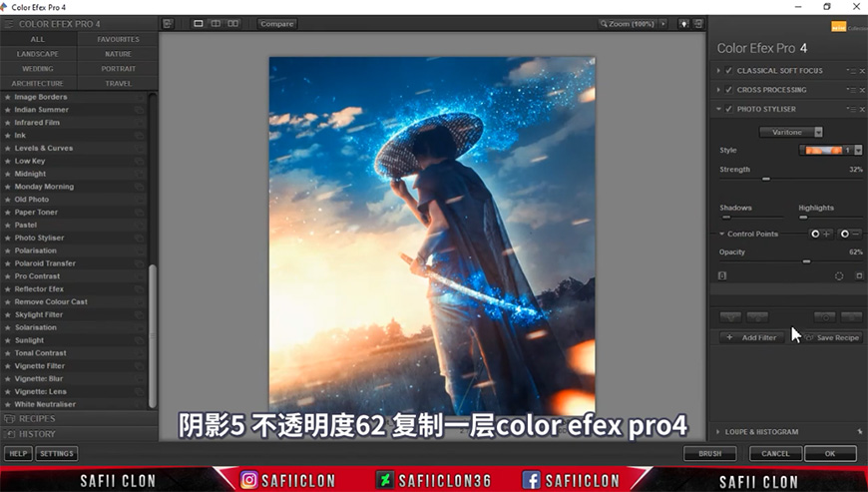Click the filter list scrollbar thumb
868x492 pixels.
(153, 336)
